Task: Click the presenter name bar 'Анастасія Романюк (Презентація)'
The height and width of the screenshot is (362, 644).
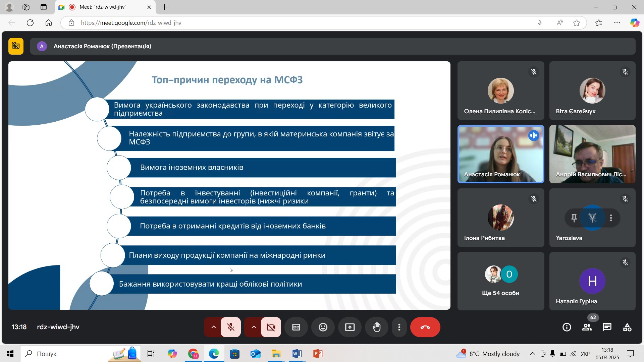Action: 333,46
